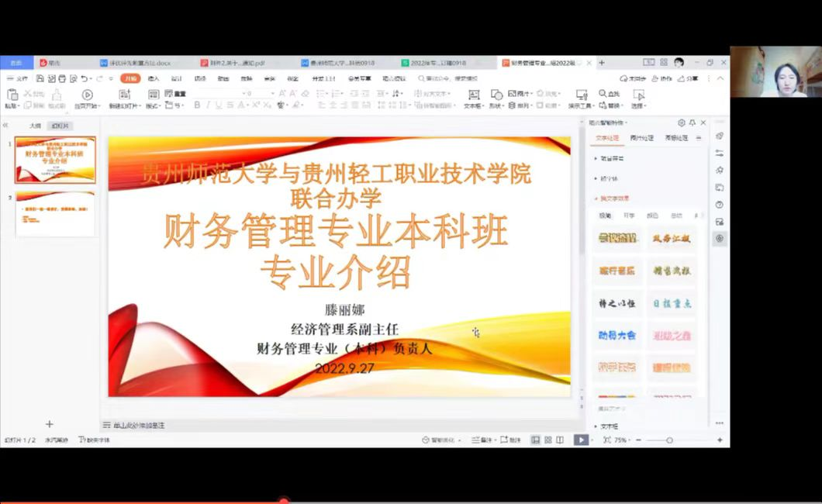The width and height of the screenshot is (822, 504).
Task: Select the first slide thumbnail
Action: 55,160
